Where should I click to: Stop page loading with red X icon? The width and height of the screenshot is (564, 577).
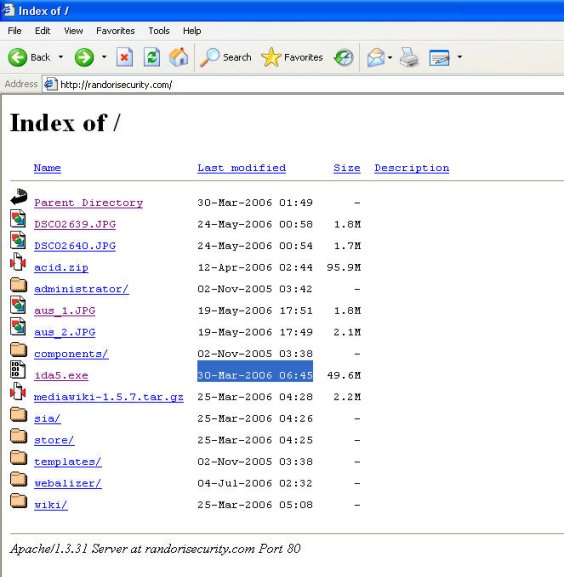click(125, 57)
